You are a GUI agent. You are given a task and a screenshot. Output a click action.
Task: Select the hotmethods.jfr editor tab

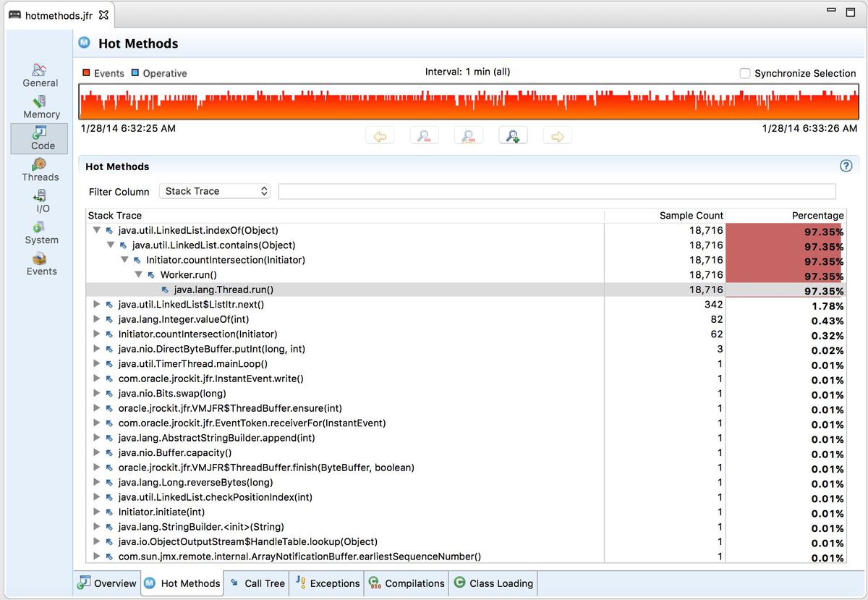59,15
